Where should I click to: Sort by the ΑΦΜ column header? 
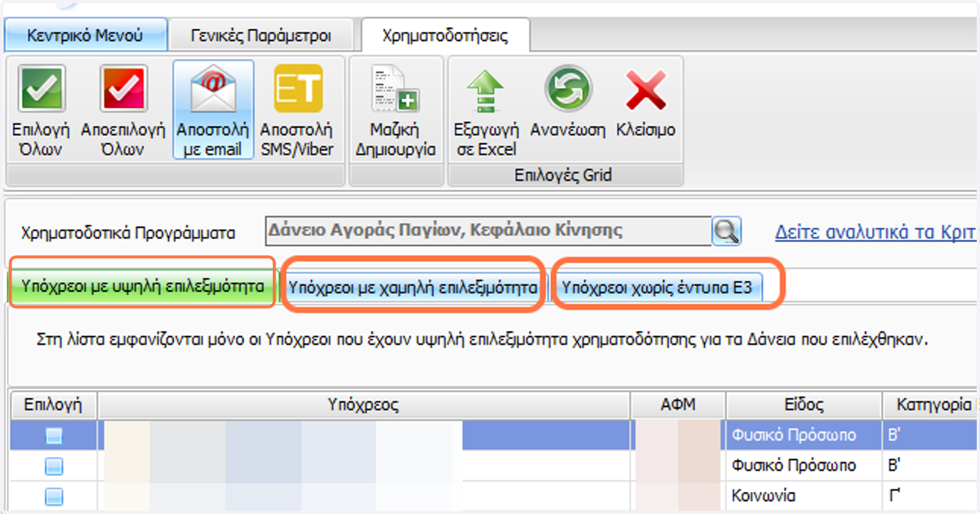pos(678,404)
